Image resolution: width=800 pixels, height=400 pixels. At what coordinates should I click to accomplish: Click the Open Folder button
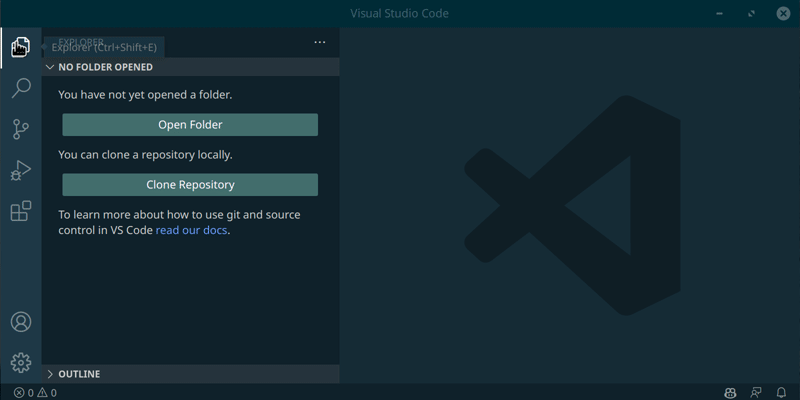pyautogui.click(x=190, y=124)
